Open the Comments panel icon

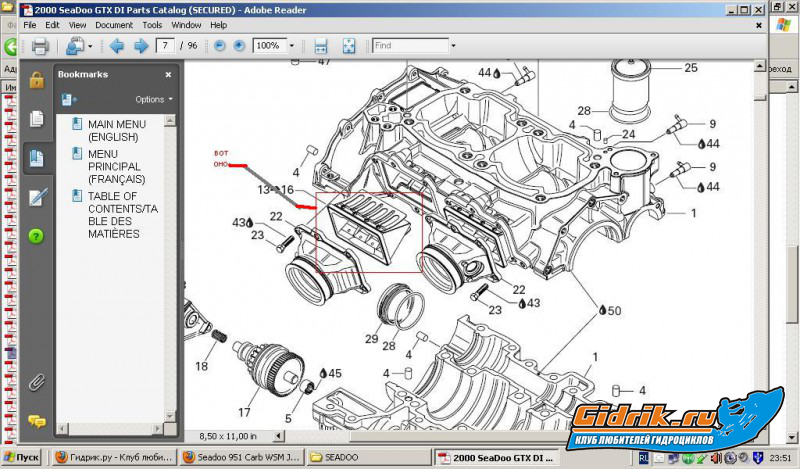coord(37,421)
